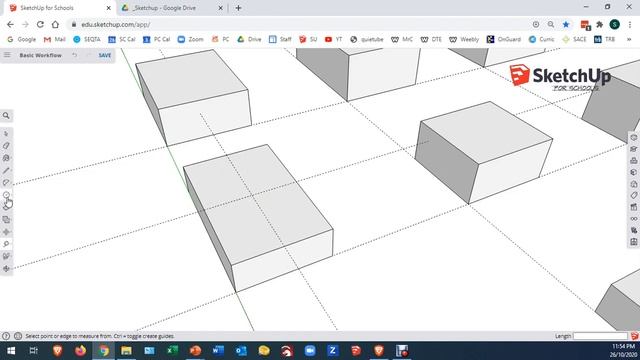Reload the edu.sketchup.com page
Image resolution: width=640 pixels, height=360 pixels.
pos(40,24)
